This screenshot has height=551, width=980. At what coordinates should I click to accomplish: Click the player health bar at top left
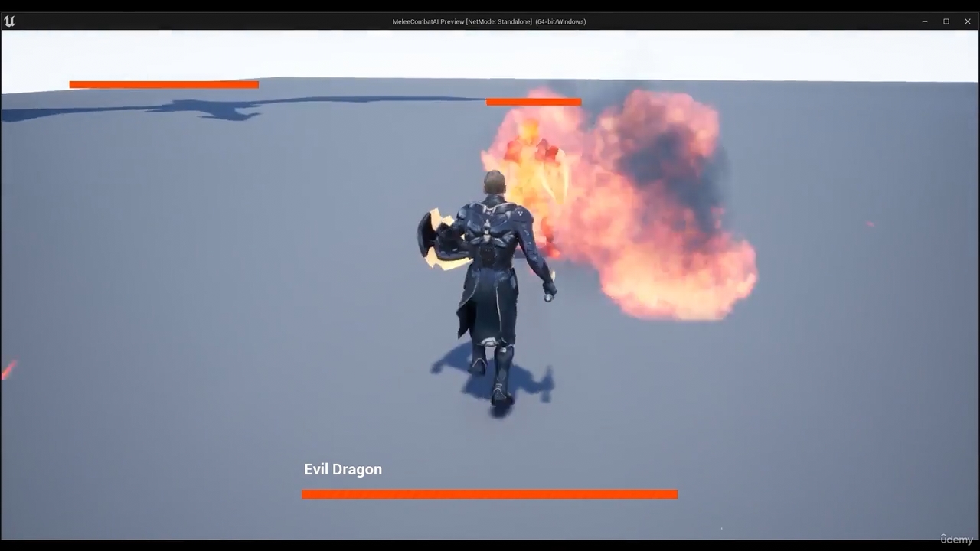pyautogui.click(x=164, y=85)
